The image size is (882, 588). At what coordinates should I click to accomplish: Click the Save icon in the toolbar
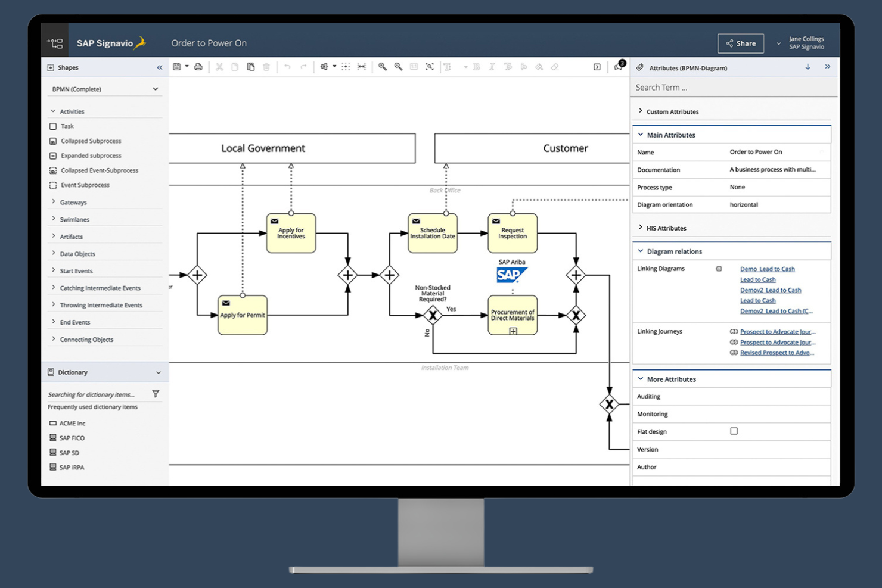(176, 66)
